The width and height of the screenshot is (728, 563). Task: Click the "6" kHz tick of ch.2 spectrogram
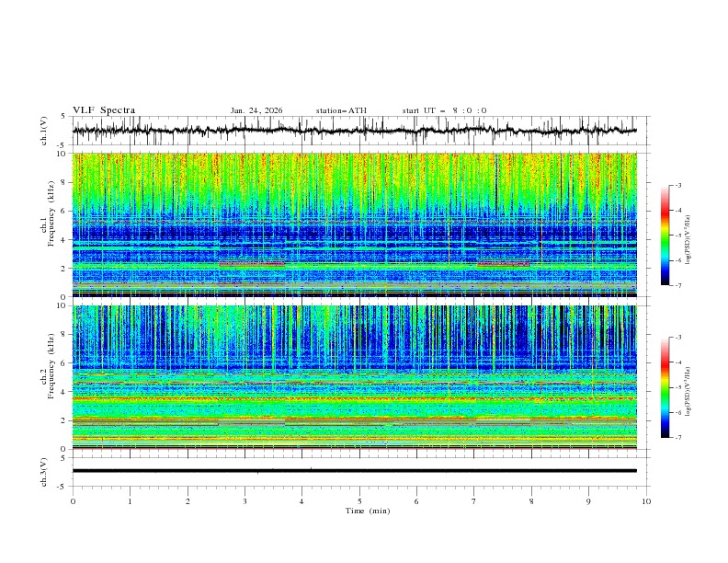point(64,363)
